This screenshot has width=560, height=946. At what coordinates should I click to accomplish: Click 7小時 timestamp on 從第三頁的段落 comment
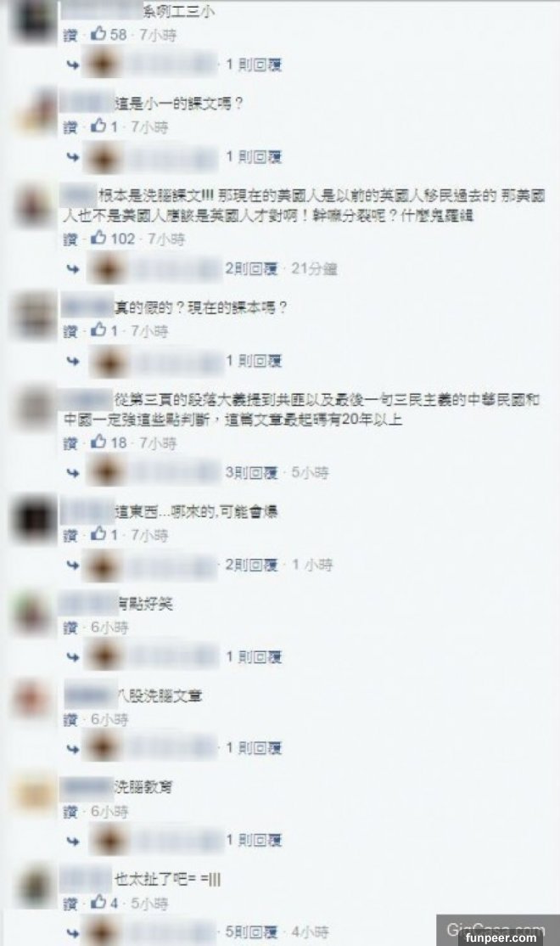tap(158, 443)
